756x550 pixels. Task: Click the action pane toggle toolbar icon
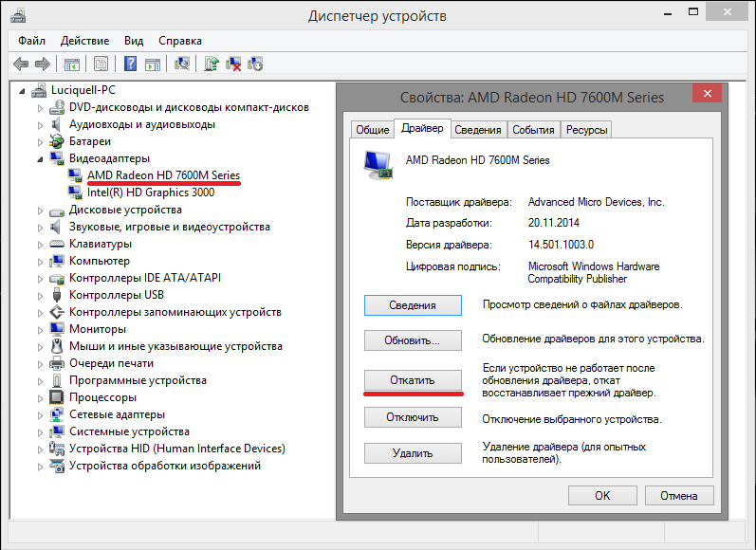[153, 64]
